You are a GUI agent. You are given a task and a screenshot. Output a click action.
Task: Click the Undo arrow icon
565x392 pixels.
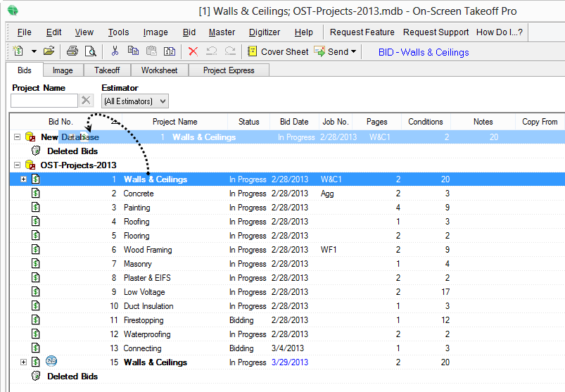[212, 51]
